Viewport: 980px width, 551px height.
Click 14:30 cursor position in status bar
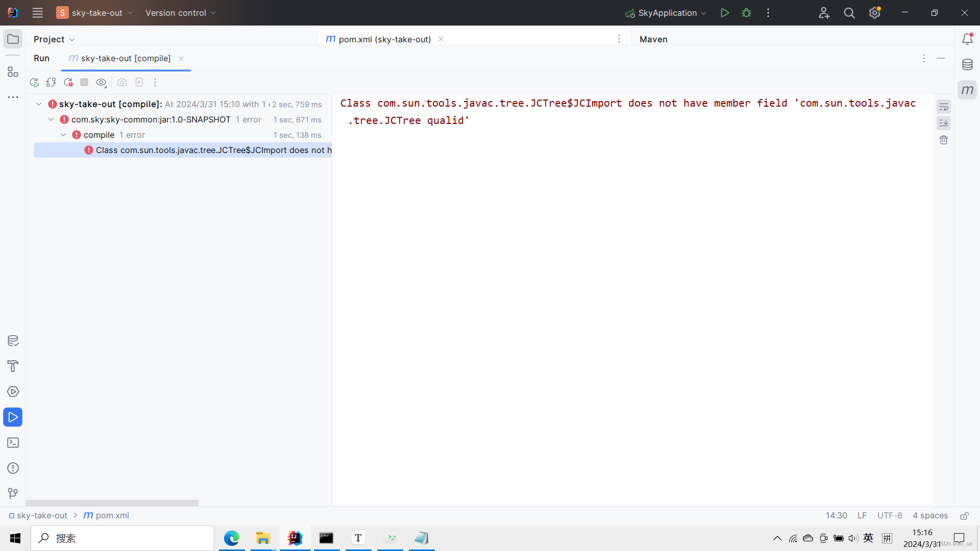coord(836,515)
